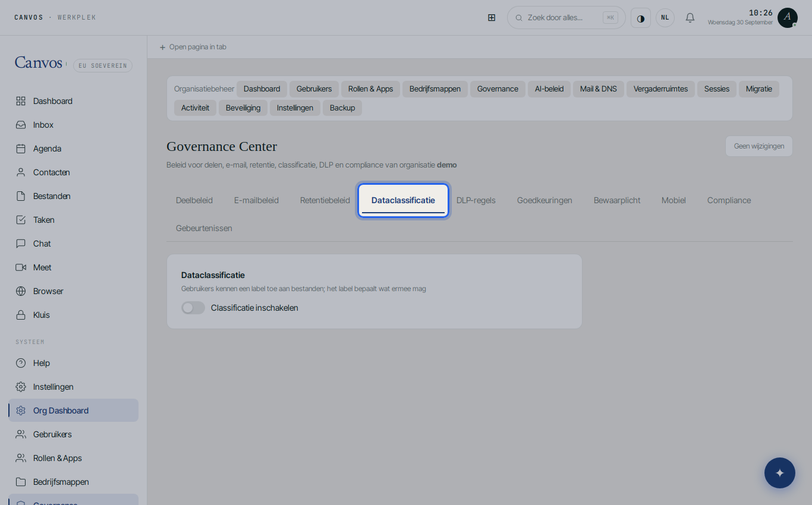Click the Zoek door alles search field
This screenshot has width=812, height=505.
pos(566,18)
